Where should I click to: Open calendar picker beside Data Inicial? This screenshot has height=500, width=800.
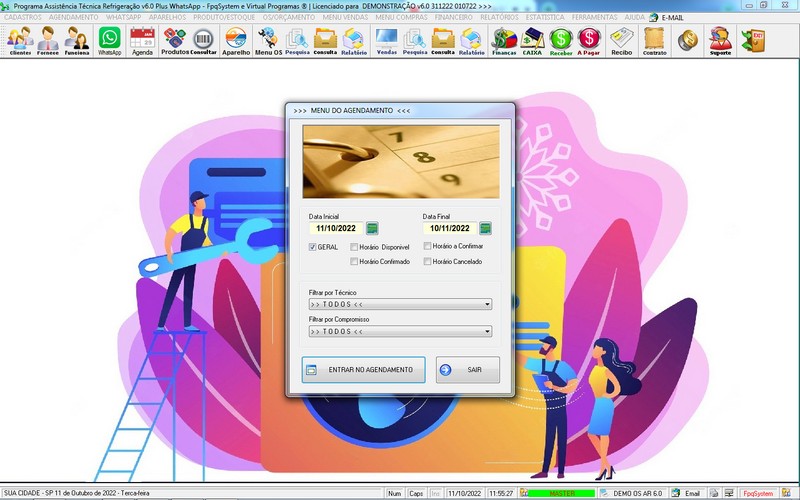pos(372,228)
